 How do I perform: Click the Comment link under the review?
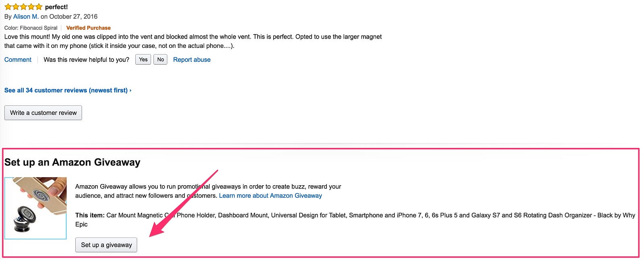(x=18, y=59)
